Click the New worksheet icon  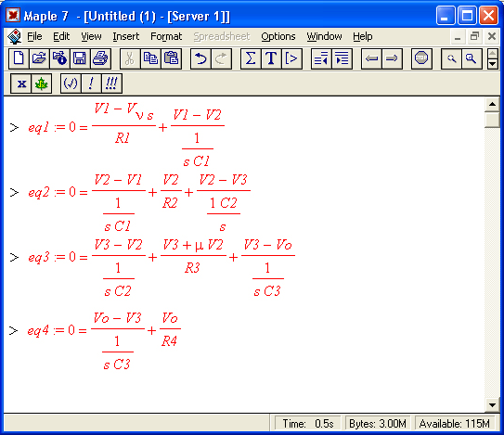click(19, 58)
